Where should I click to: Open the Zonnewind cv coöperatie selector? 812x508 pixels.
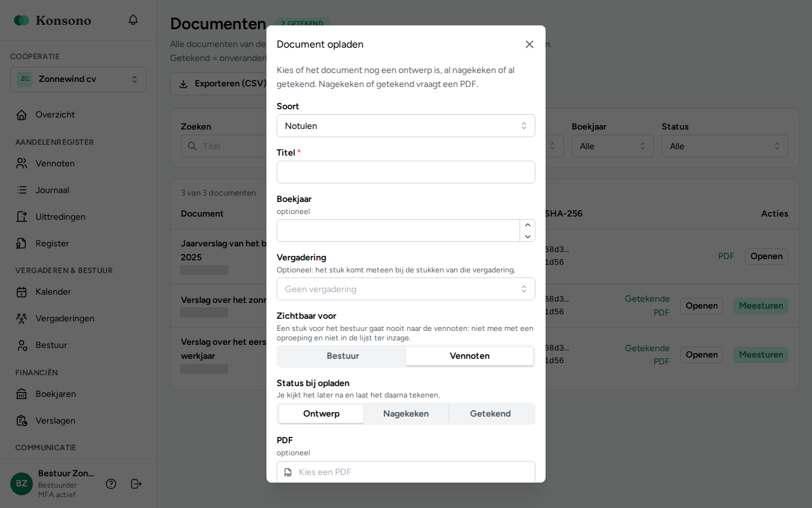pos(78,79)
